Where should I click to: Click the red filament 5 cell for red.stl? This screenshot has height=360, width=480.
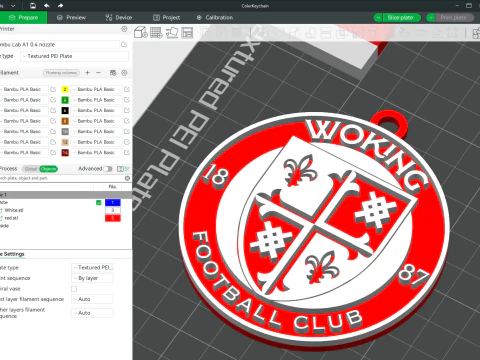coord(113,218)
